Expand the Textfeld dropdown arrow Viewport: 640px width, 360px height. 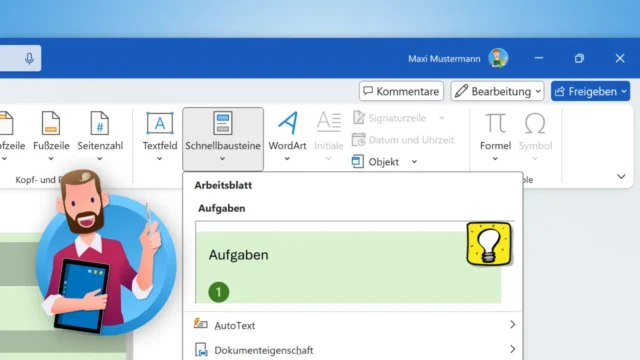point(159,159)
